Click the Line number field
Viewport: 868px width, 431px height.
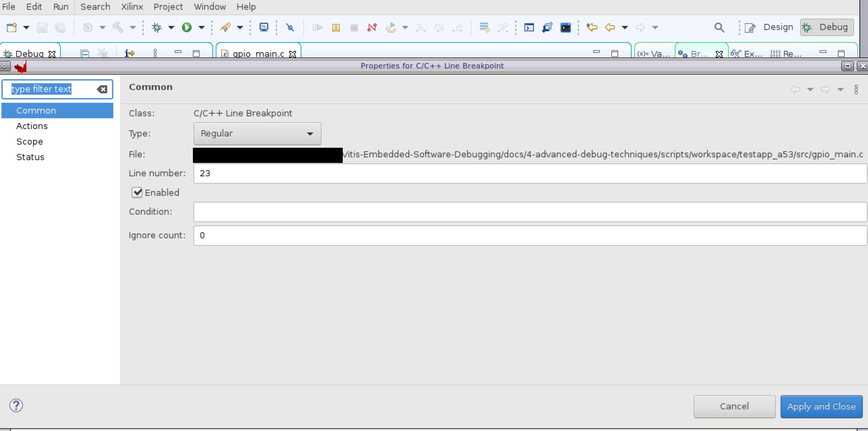click(x=530, y=173)
